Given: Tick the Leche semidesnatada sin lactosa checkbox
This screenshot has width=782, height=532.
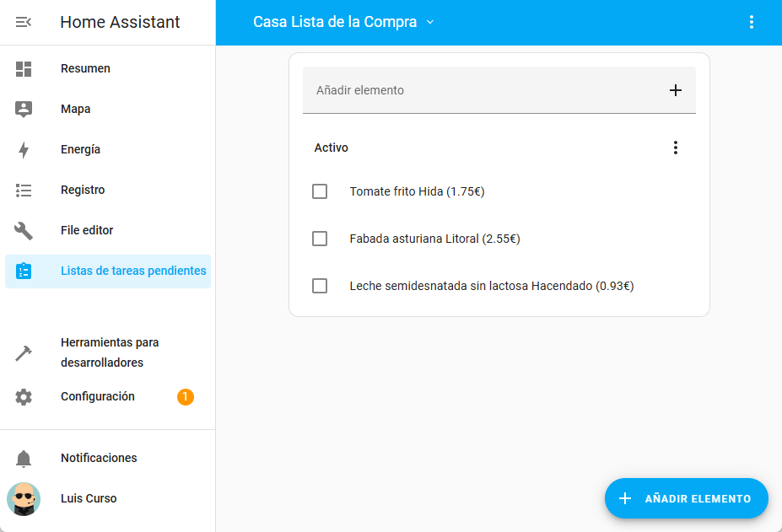Looking at the screenshot, I should click(x=320, y=286).
